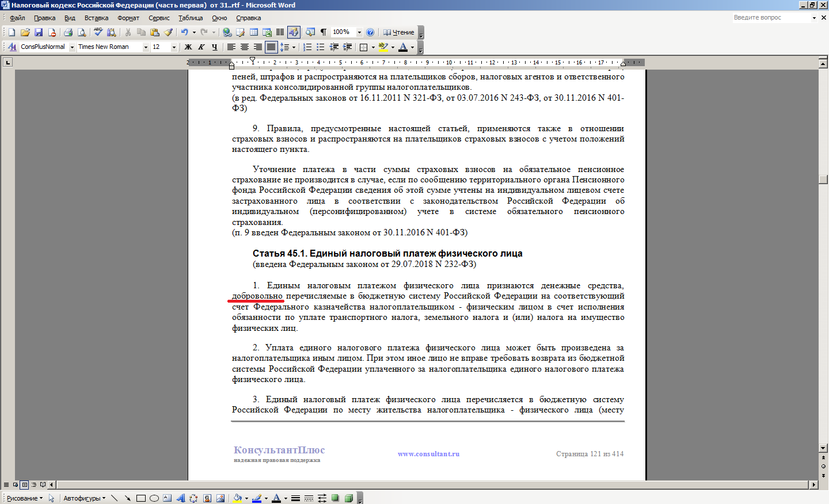
Task: Open the font color A dropdown arrow
Action: click(x=412, y=47)
